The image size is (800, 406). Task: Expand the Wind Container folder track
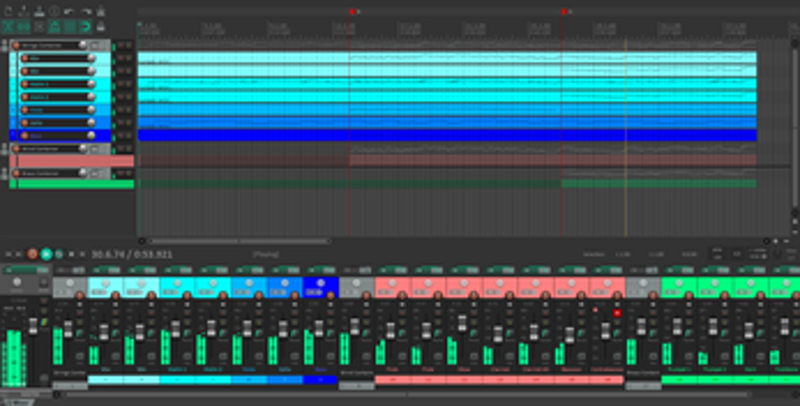click(5, 148)
